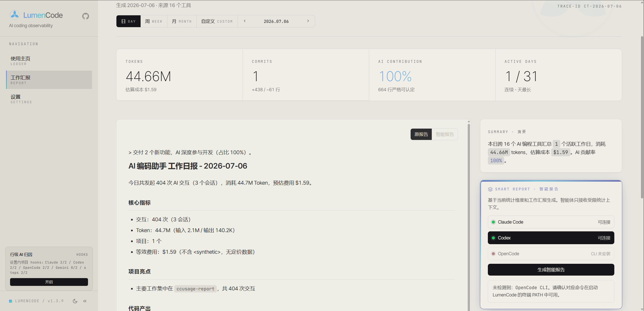The image size is (644, 311).
Task: Switch to WEEK range tab
Action: [154, 21]
